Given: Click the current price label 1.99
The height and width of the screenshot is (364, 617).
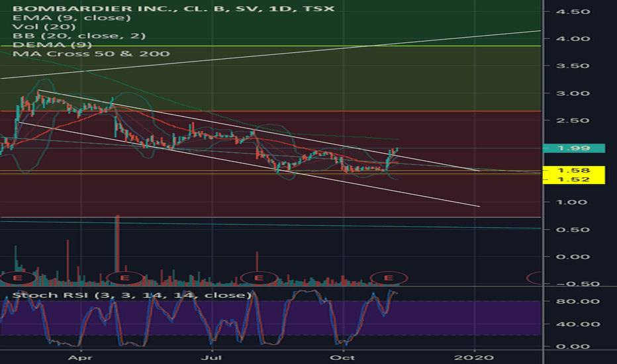Looking at the screenshot, I should pyautogui.click(x=574, y=148).
